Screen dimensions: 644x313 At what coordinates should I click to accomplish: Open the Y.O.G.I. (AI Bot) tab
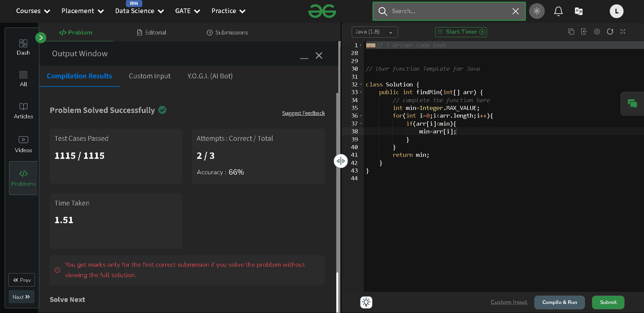[210, 76]
